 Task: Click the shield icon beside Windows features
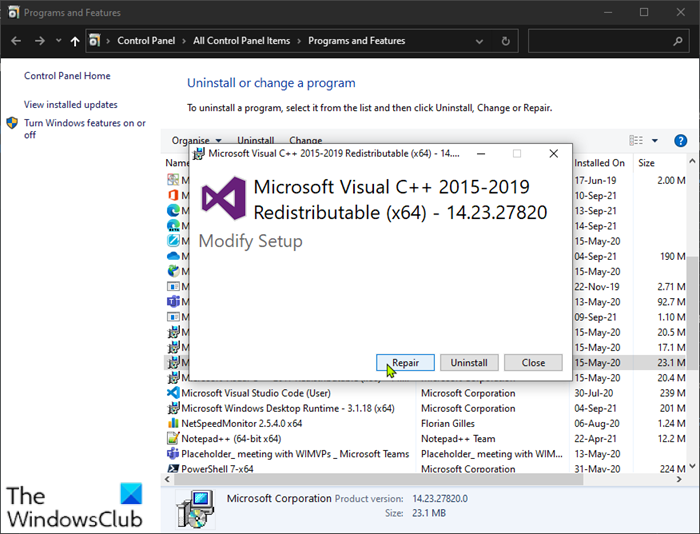point(12,123)
